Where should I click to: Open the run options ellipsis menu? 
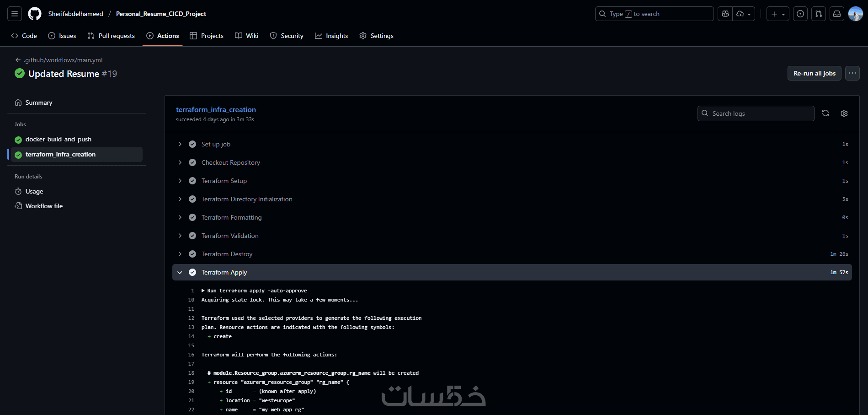tap(852, 73)
